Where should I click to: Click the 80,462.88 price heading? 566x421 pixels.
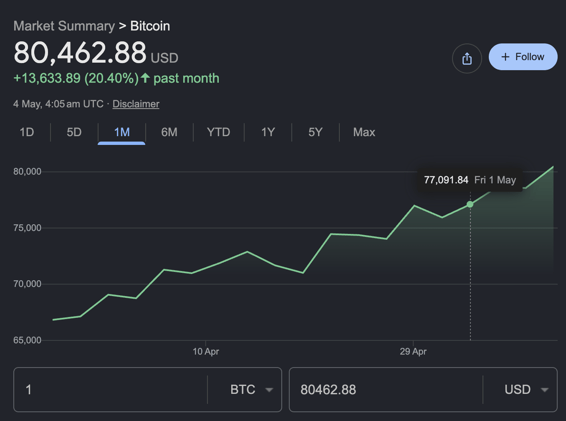click(x=80, y=53)
